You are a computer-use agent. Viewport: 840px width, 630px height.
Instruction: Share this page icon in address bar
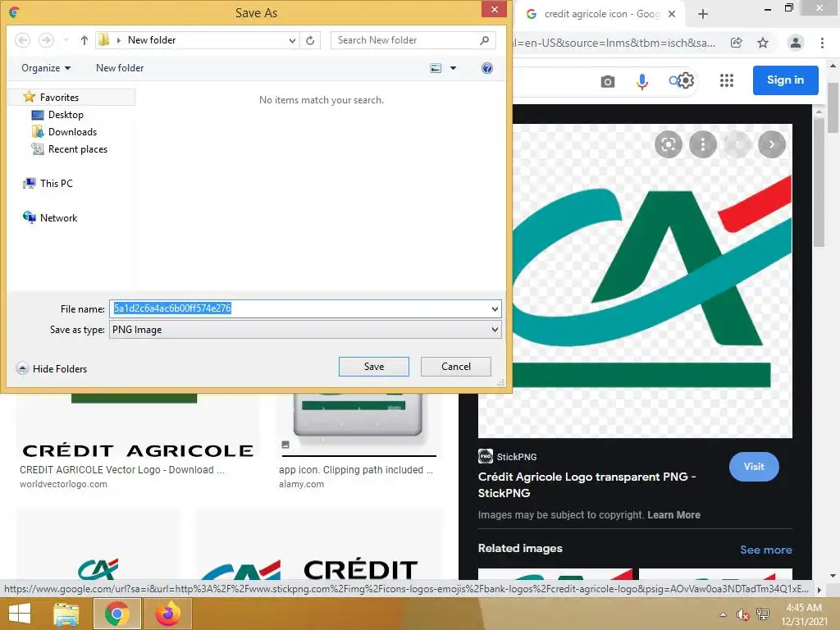[737, 43]
